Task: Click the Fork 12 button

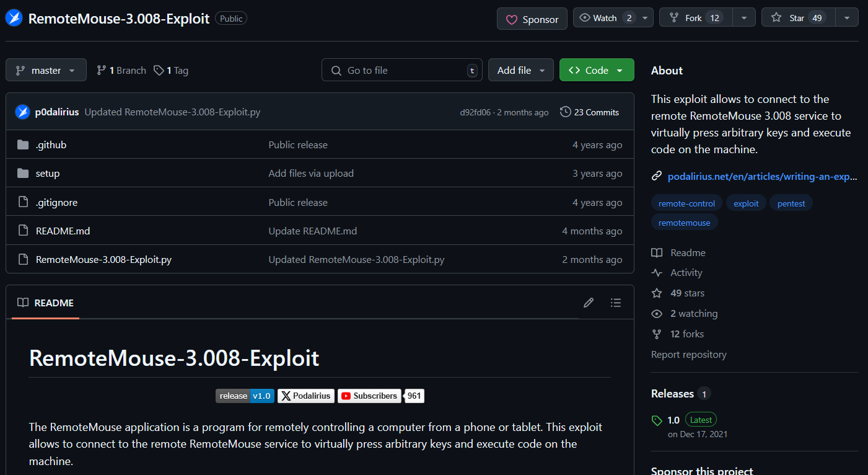Action: pyautogui.click(x=696, y=18)
